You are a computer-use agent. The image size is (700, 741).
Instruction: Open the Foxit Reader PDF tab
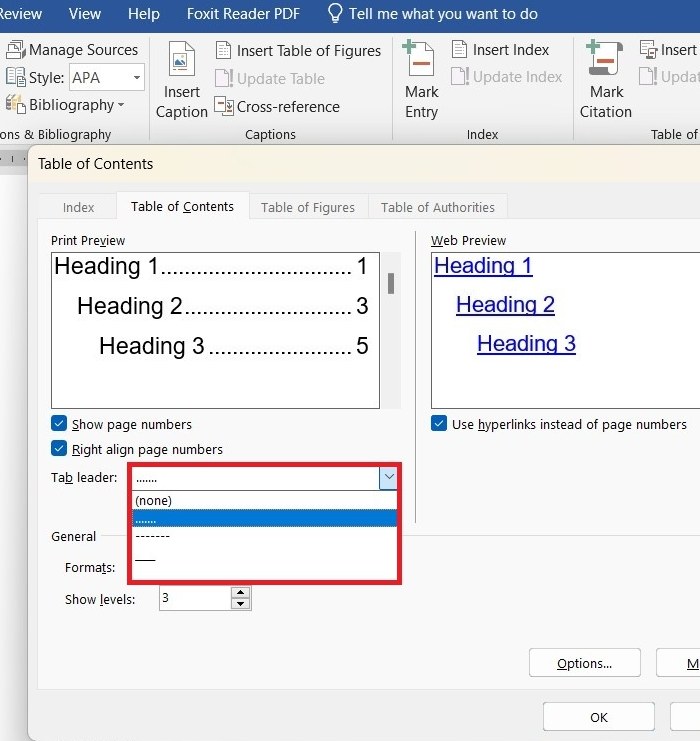tap(243, 13)
